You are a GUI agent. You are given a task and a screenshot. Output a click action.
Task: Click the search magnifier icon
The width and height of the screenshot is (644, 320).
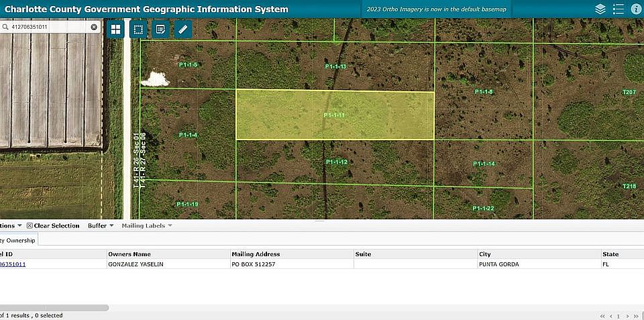5,27
